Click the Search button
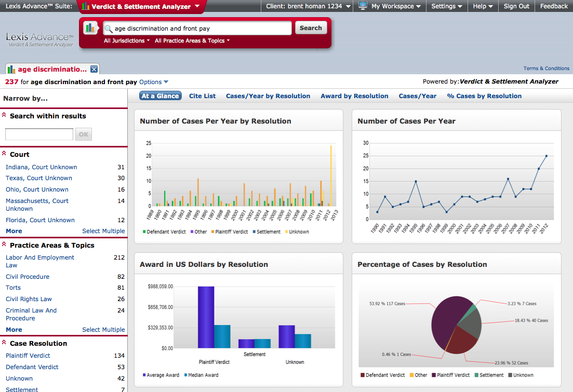The width and height of the screenshot is (573, 392). 311,28
